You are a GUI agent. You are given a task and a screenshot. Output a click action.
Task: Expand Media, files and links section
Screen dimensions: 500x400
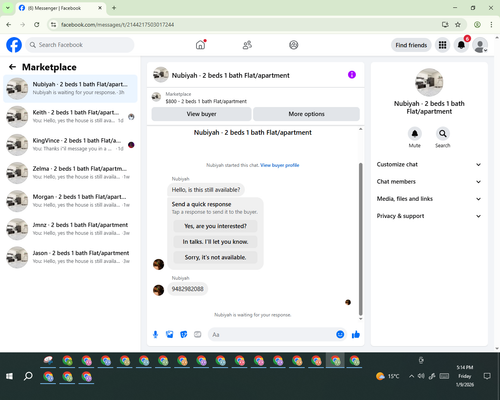[x=429, y=199]
